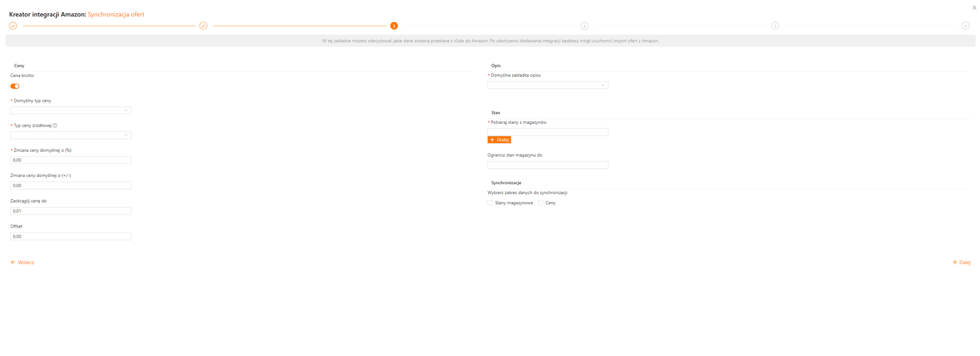
Task: Click the active step 3 circle
Action: click(x=394, y=26)
